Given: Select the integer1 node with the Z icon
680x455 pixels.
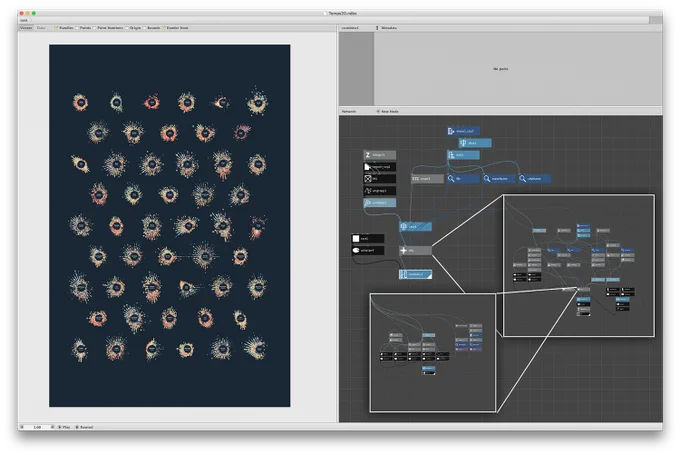Looking at the screenshot, I should coord(379,155).
